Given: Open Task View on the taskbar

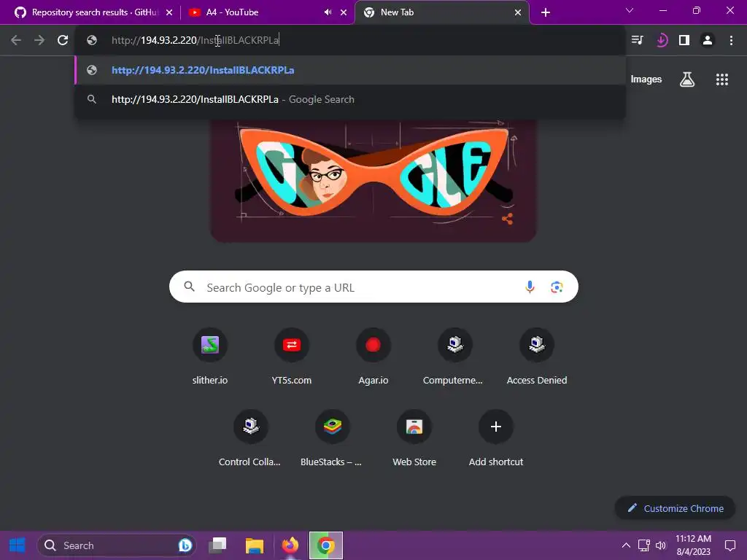Looking at the screenshot, I should click(217, 545).
